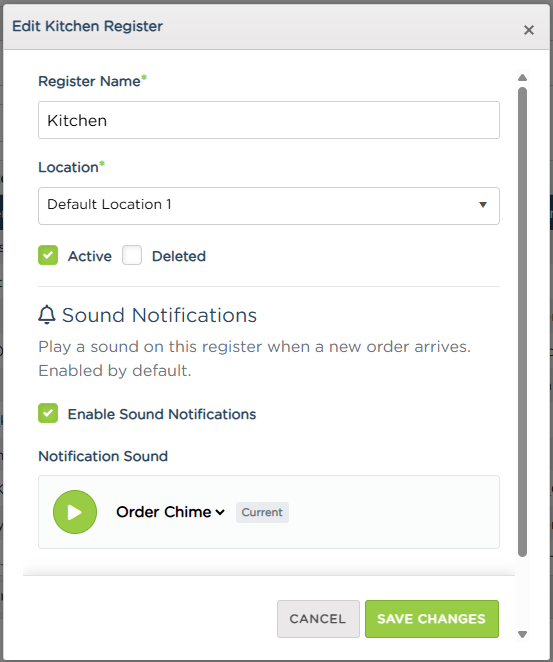Image resolution: width=553 pixels, height=662 pixels.
Task: Click the Location dropdown triangle arrow
Action: click(x=483, y=205)
